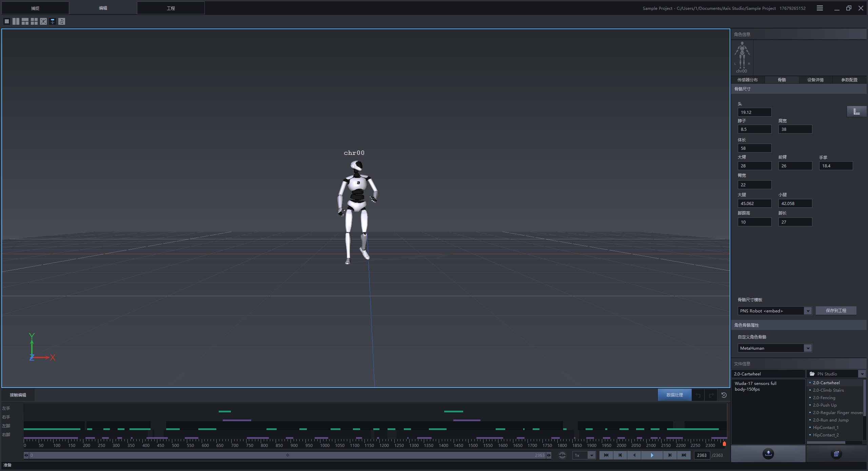Viewport: 868px width, 471px height.
Task: Select two-column split viewport layout
Action: click(x=16, y=21)
